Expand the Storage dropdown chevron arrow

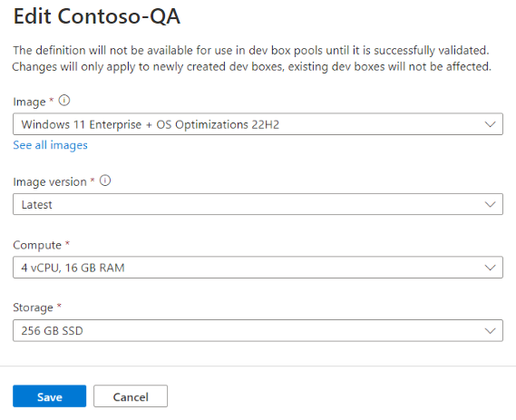(490, 331)
